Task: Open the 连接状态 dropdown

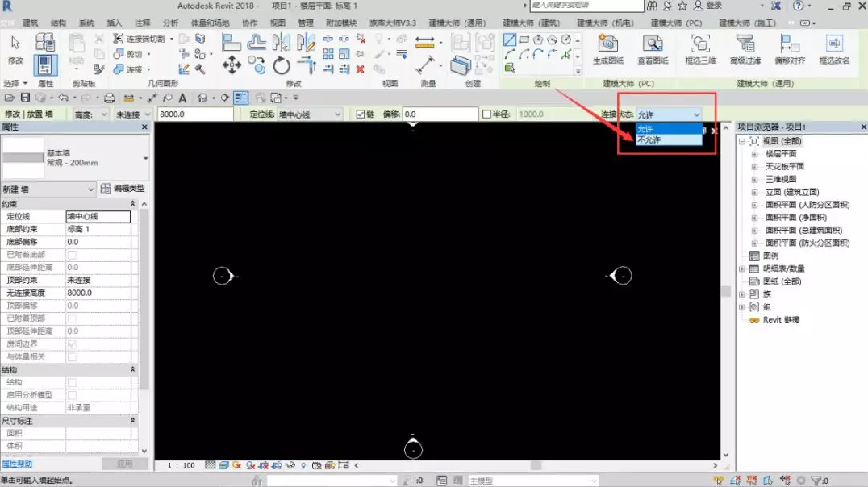Action: coord(669,114)
